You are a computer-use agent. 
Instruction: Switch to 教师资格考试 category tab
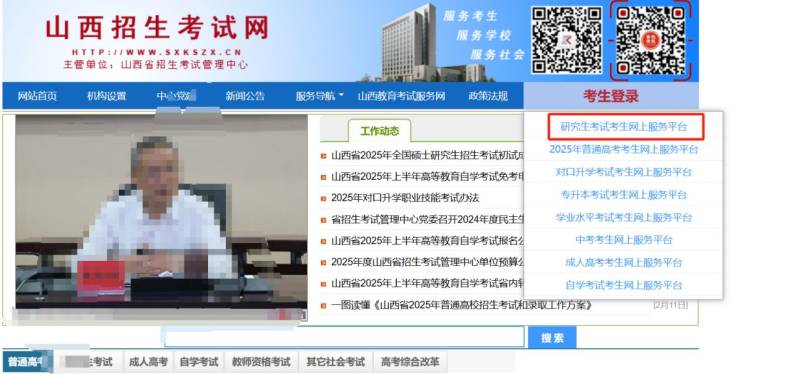pyautogui.click(x=261, y=362)
